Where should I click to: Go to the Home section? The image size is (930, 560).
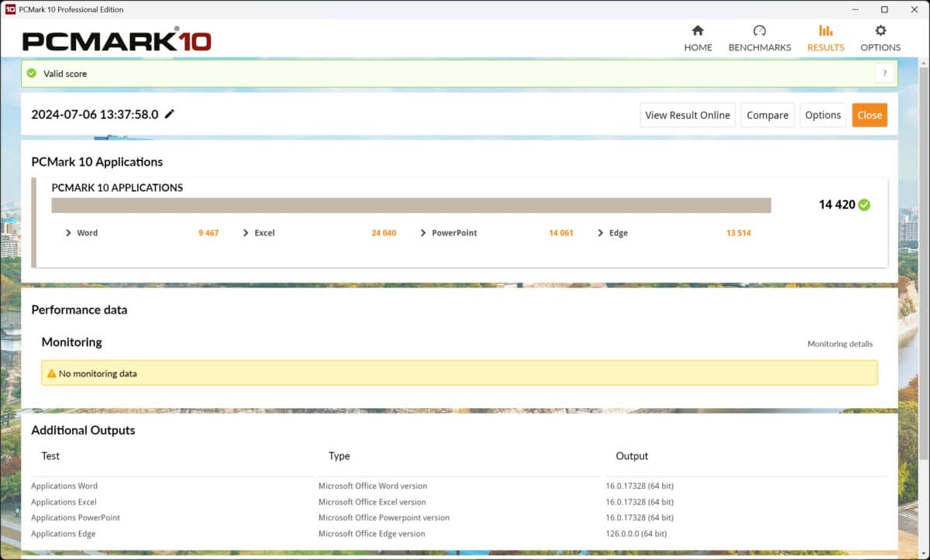click(x=697, y=38)
